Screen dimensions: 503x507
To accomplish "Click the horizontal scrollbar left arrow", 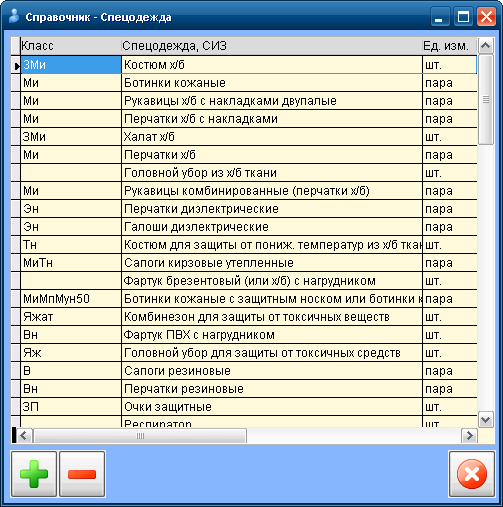I will coord(24,435).
